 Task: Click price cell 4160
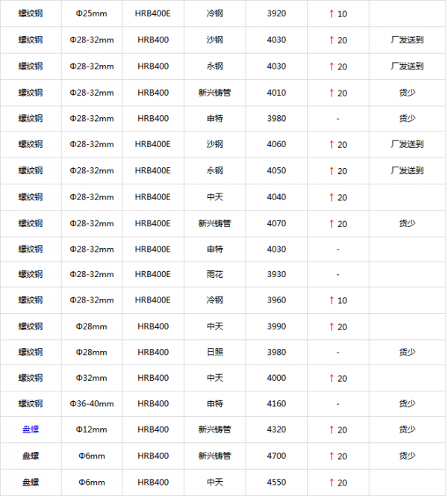coord(276,403)
